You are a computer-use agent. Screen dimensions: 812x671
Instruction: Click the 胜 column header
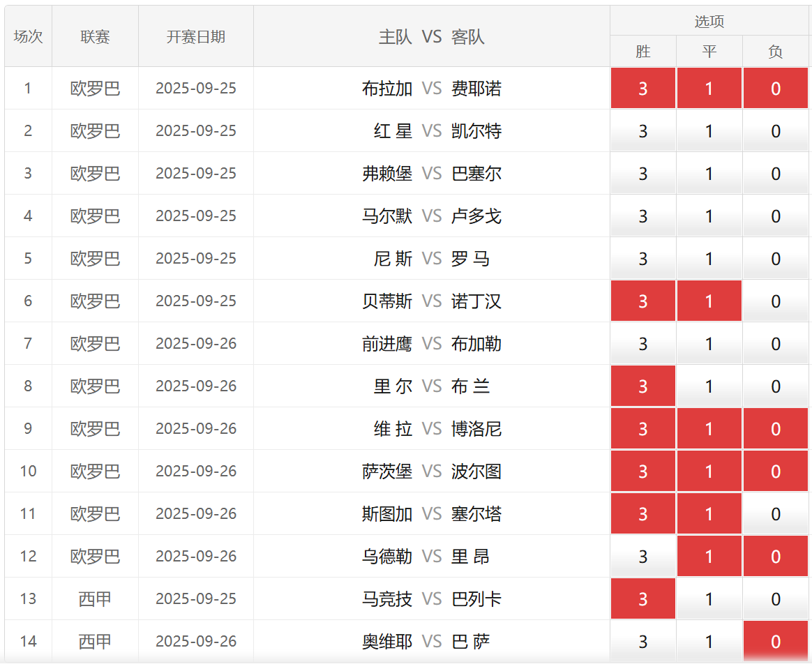tap(642, 52)
